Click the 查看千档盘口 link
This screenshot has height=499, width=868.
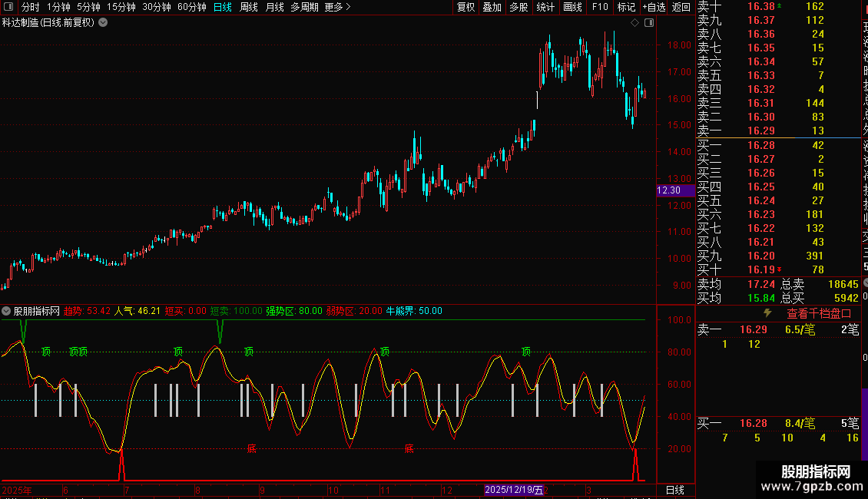point(819,314)
